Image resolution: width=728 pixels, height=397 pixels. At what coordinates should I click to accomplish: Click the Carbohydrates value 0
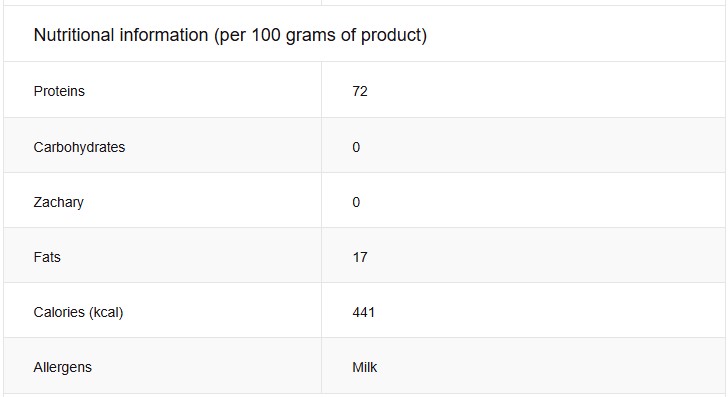coord(356,147)
